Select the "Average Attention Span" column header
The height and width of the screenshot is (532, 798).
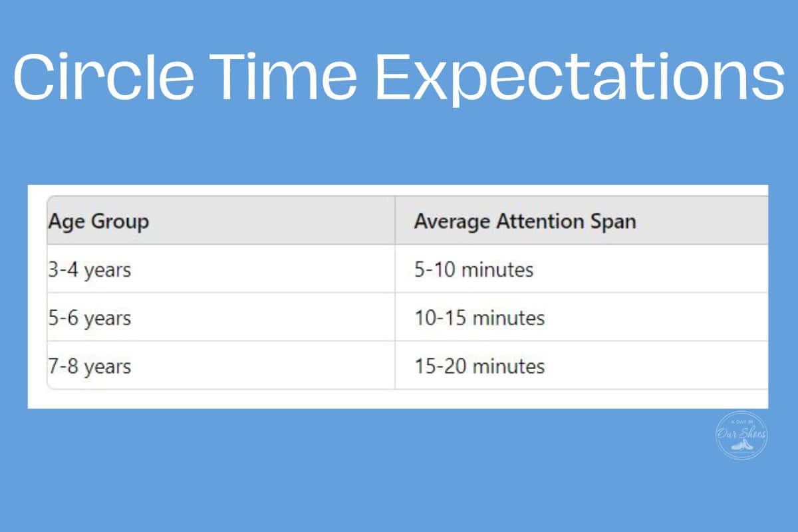point(525,221)
